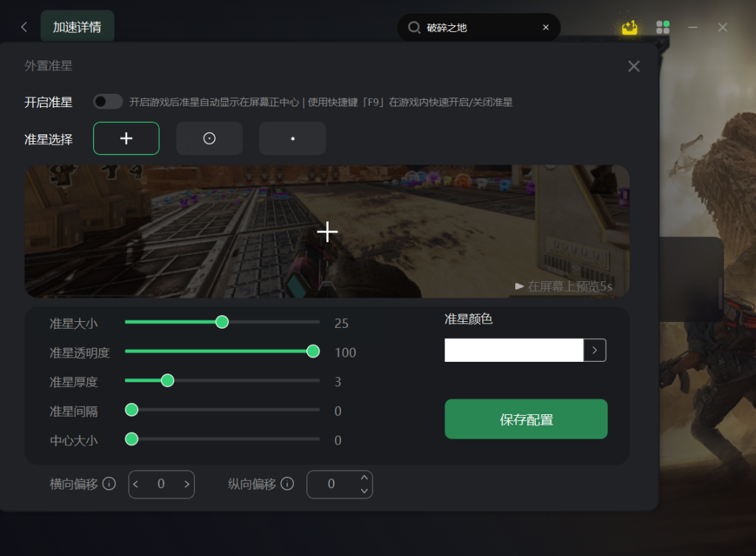Click the 准星选择 label
756x556 pixels.
pyautogui.click(x=48, y=140)
